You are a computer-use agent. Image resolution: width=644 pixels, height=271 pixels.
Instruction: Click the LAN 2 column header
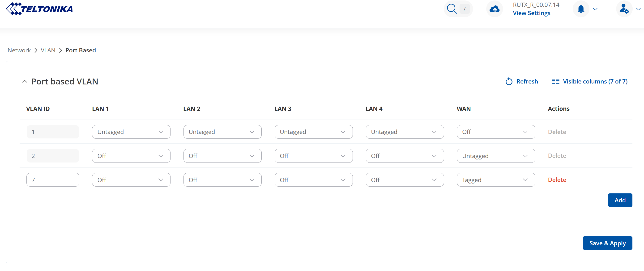click(x=192, y=109)
